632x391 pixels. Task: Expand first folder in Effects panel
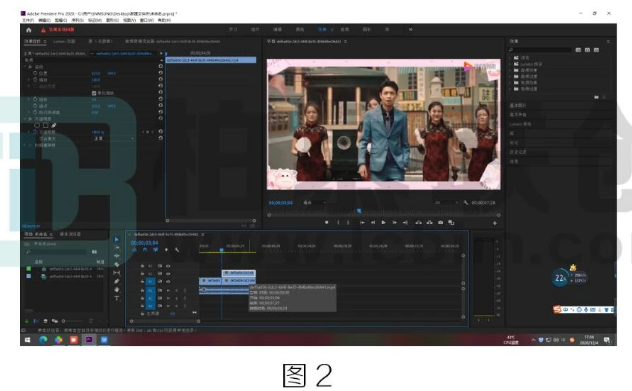click(x=510, y=58)
